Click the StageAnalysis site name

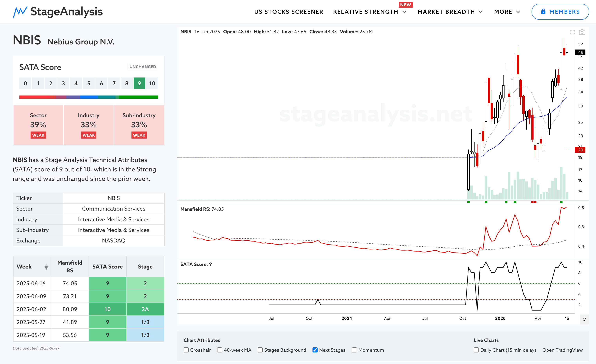tap(67, 12)
